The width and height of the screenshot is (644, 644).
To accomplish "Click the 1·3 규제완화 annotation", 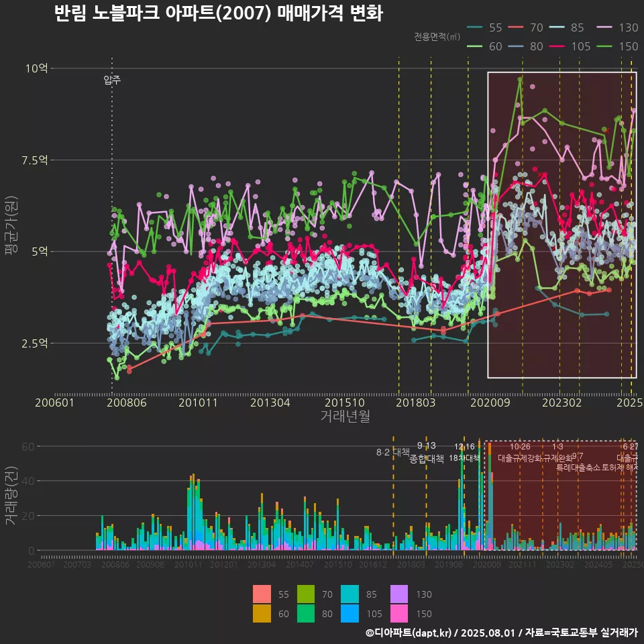I will [x=557, y=452].
